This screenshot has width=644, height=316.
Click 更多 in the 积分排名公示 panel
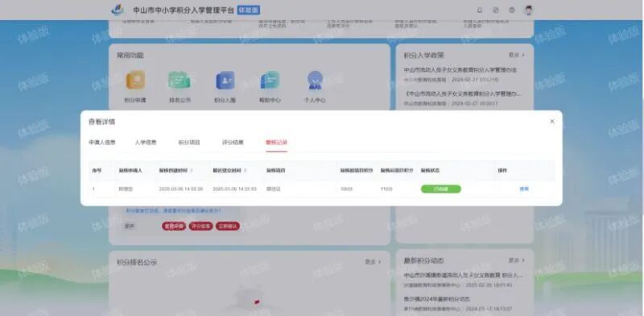(x=373, y=262)
